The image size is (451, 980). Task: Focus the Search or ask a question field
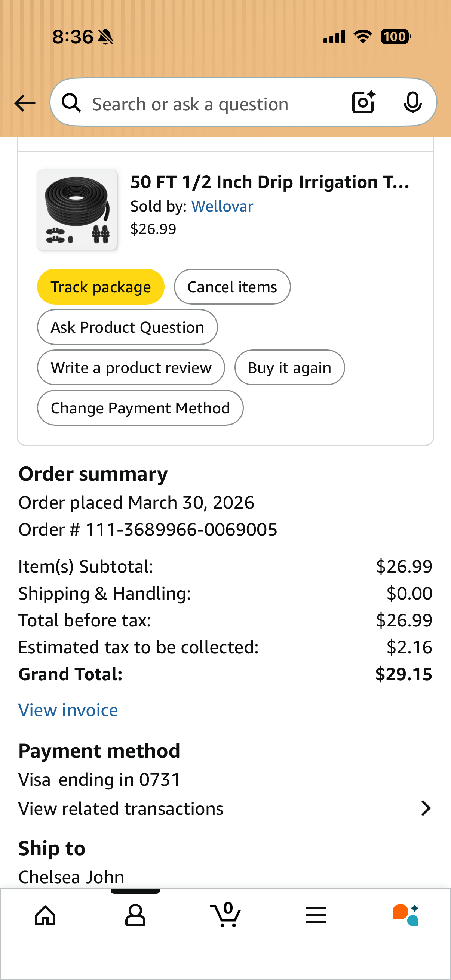[x=213, y=104]
